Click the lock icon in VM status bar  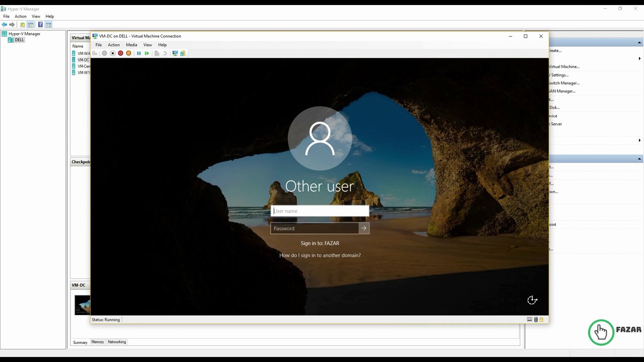tap(541, 320)
